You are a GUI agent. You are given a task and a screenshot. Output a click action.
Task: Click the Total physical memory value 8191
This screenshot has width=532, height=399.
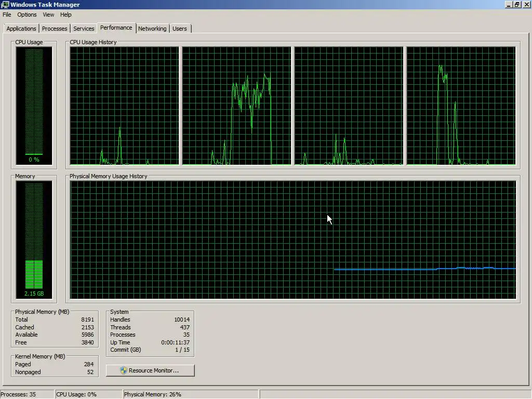click(87, 320)
